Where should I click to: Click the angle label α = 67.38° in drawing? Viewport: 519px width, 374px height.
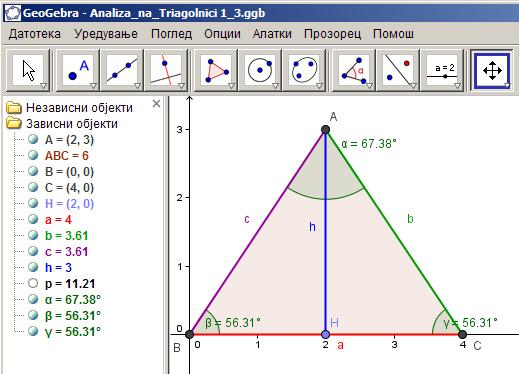coord(369,144)
